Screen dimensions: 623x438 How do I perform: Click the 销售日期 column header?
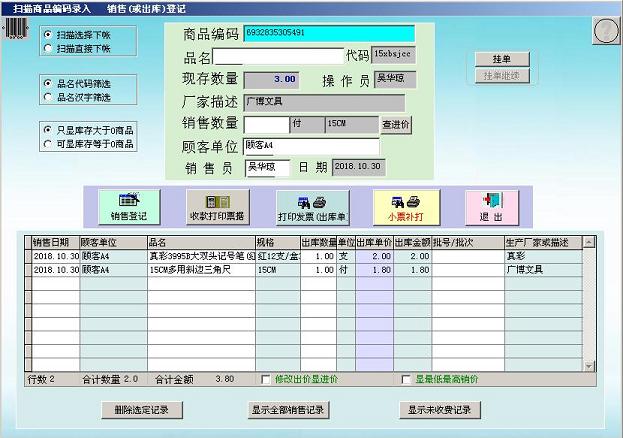[56, 242]
